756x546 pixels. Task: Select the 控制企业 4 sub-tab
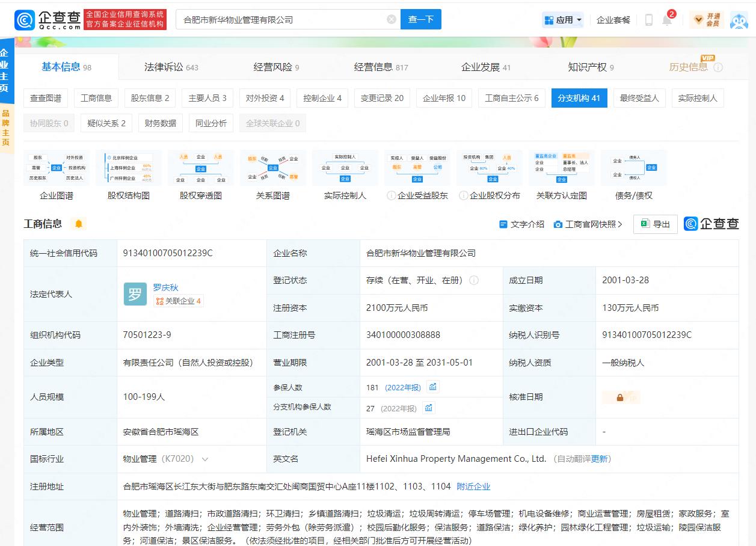322,98
